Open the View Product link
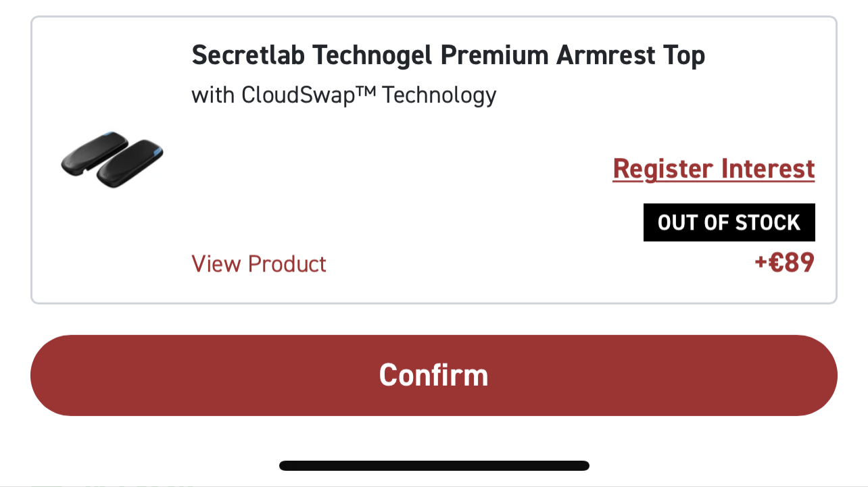 259,263
